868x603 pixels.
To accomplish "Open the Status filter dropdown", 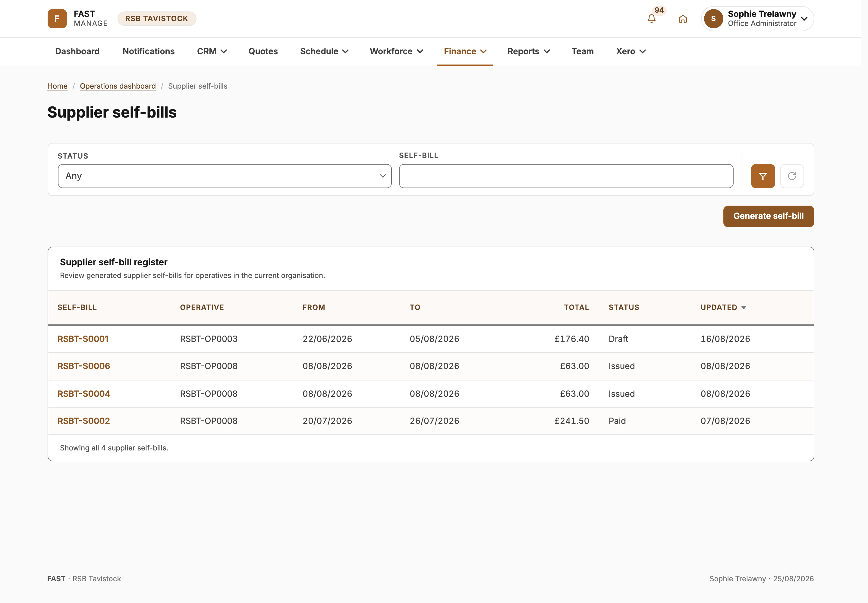I will [x=225, y=176].
